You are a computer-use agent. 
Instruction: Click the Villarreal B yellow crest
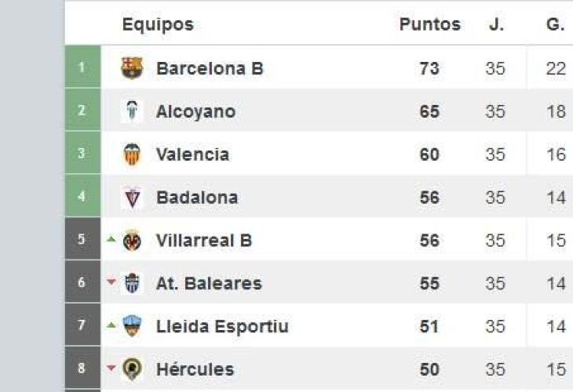132,241
